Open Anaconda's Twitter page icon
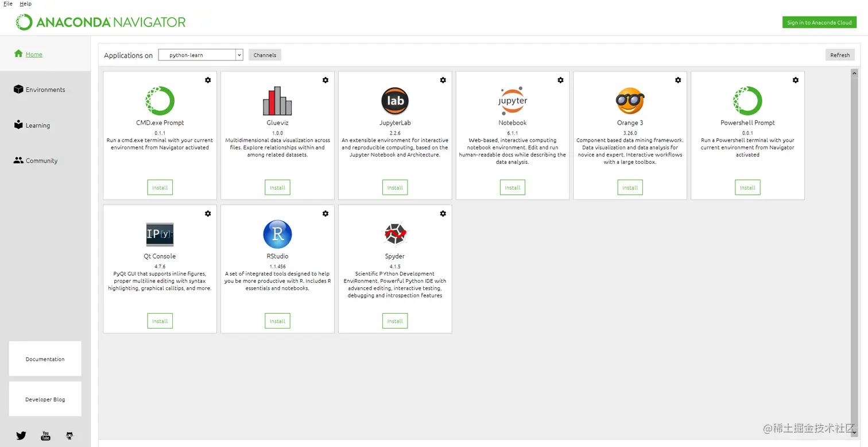Viewport: 868px width, 447px height. point(21,436)
